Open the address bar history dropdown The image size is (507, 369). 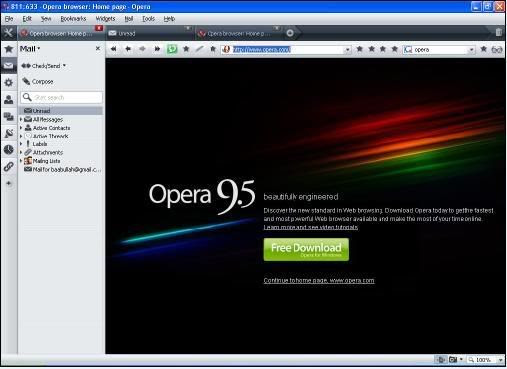347,50
